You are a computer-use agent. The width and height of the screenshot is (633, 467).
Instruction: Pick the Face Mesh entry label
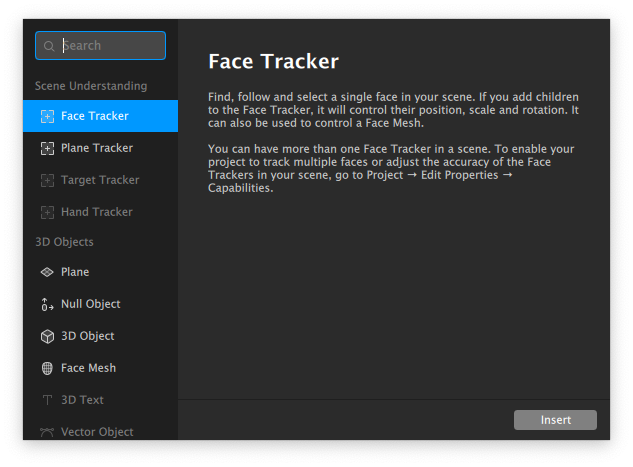[x=88, y=368]
